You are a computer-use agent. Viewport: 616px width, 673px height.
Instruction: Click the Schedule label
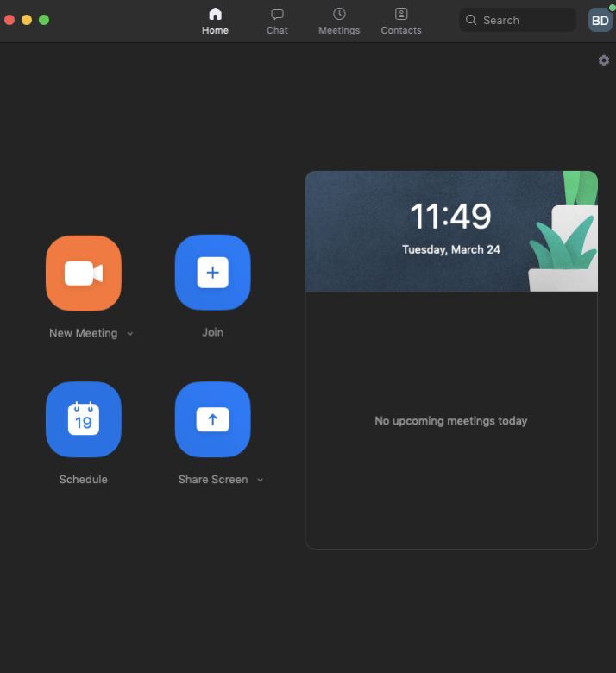pyautogui.click(x=84, y=480)
